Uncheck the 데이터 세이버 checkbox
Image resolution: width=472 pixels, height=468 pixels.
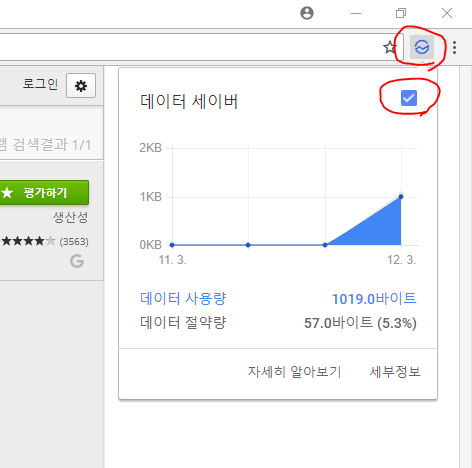click(x=409, y=98)
